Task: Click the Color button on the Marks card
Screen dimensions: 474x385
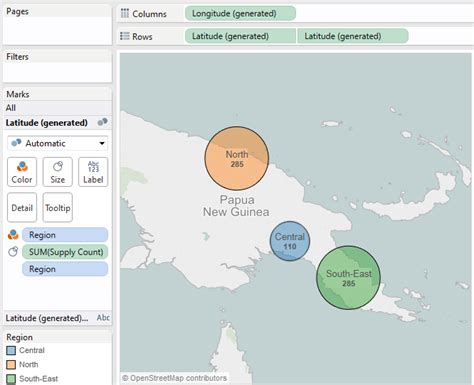Action: 22,172
